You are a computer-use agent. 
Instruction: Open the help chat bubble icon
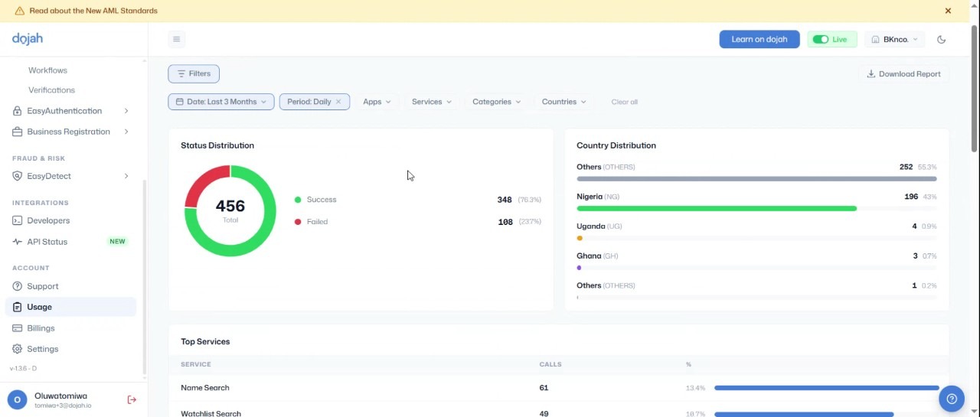pyautogui.click(x=952, y=399)
